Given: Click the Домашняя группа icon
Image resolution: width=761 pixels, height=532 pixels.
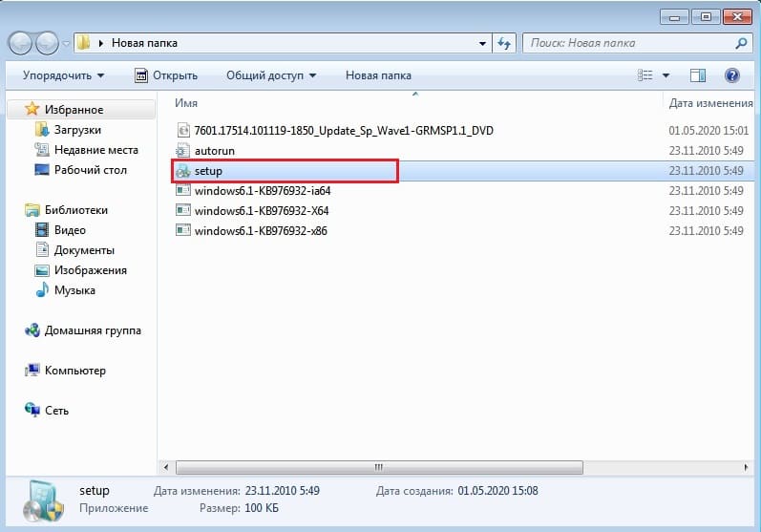Looking at the screenshot, I should pos(32,330).
